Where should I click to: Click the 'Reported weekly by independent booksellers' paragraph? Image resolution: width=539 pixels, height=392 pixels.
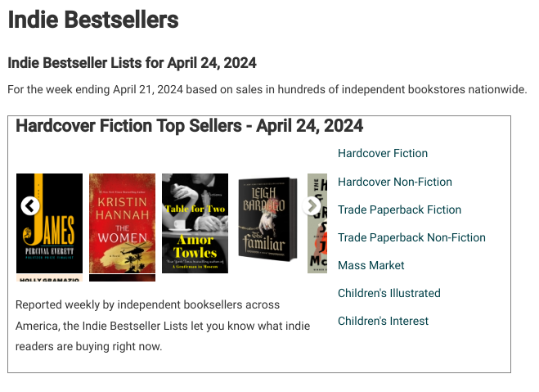pyautogui.click(x=147, y=326)
